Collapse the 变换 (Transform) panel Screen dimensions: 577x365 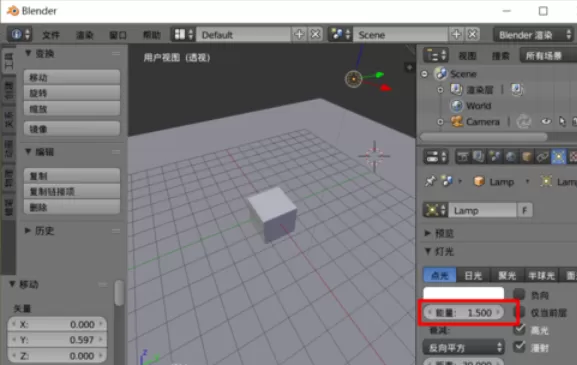(28, 53)
